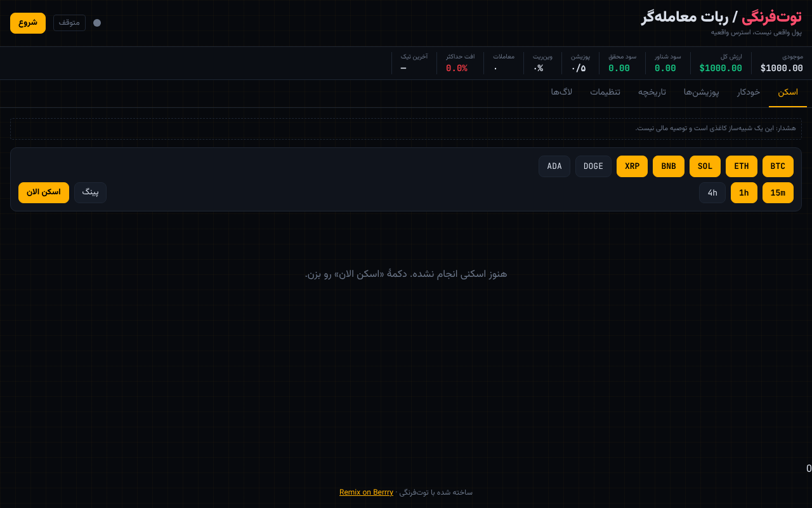Click the افت حداکثر value 0.0%

(457, 69)
